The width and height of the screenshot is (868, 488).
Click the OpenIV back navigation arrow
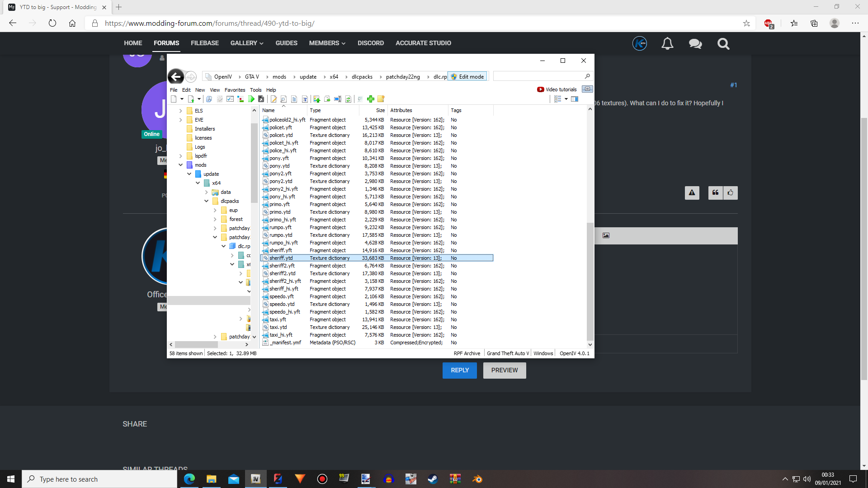pyautogui.click(x=176, y=77)
